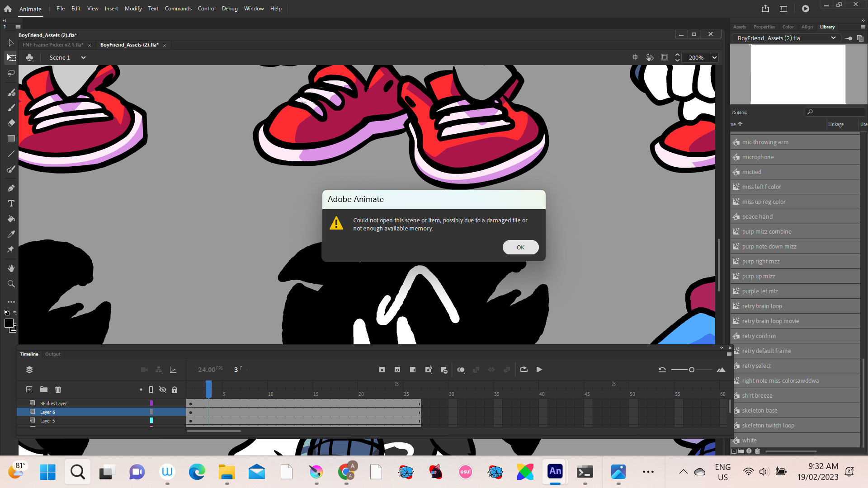This screenshot has width=868, height=488.
Task: Expand more tools with the three dots
Action: (11, 302)
